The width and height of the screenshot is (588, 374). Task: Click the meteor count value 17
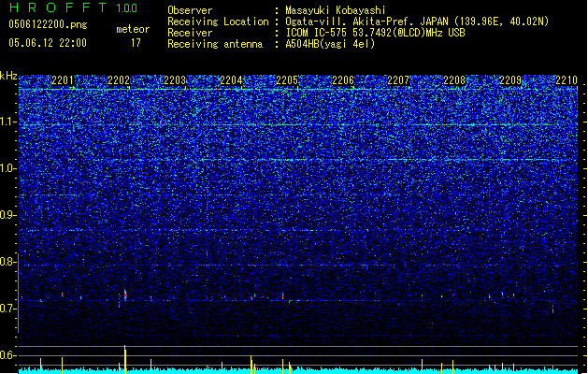pyautogui.click(x=136, y=43)
